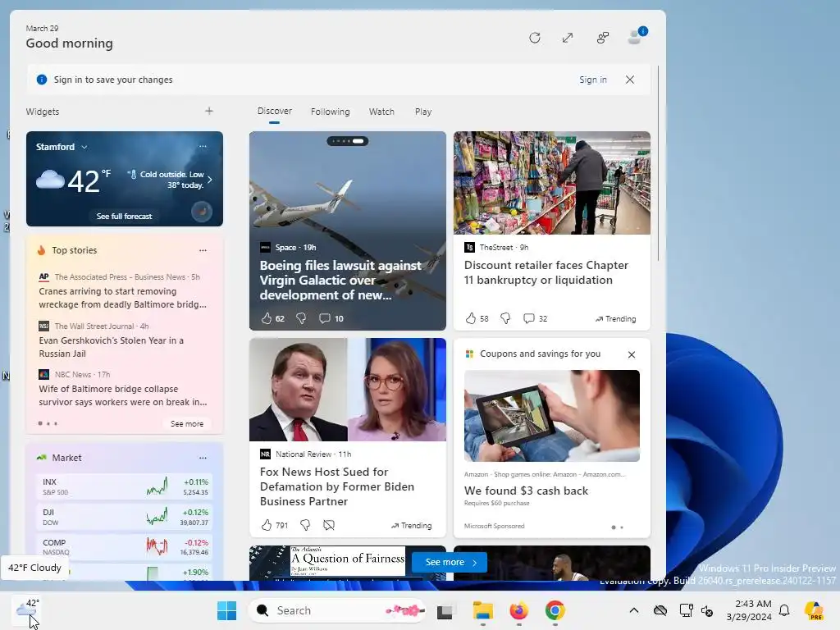This screenshot has height=630, width=840.
Task: Open clock showing 2:43 AM
Action: (x=749, y=610)
